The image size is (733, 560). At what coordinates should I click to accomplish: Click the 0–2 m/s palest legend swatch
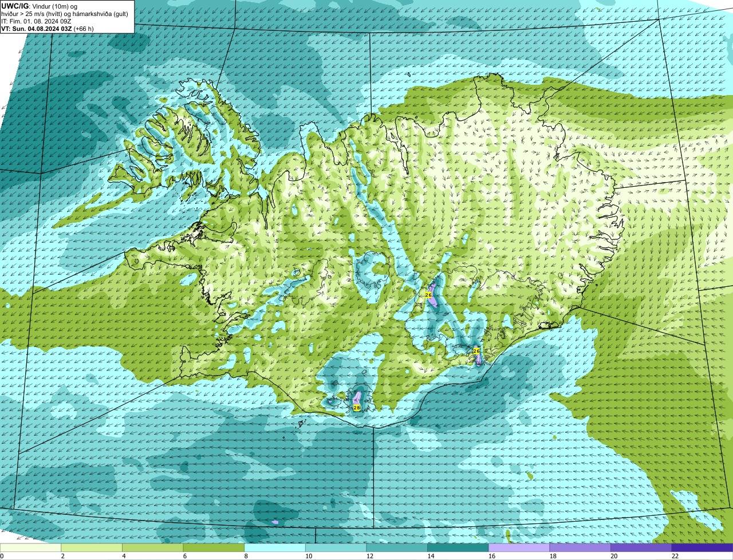(30, 547)
